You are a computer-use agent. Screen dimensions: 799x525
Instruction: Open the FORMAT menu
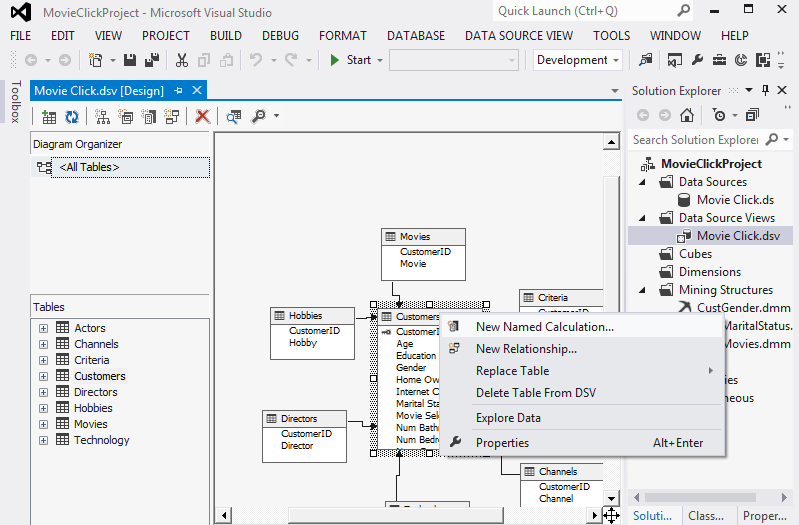click(x=342, y=36)
